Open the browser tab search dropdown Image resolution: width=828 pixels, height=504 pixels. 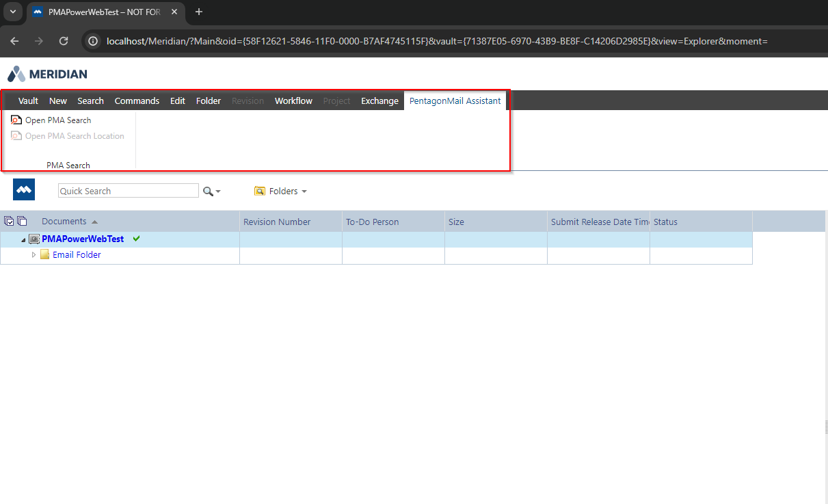point(12,12)
